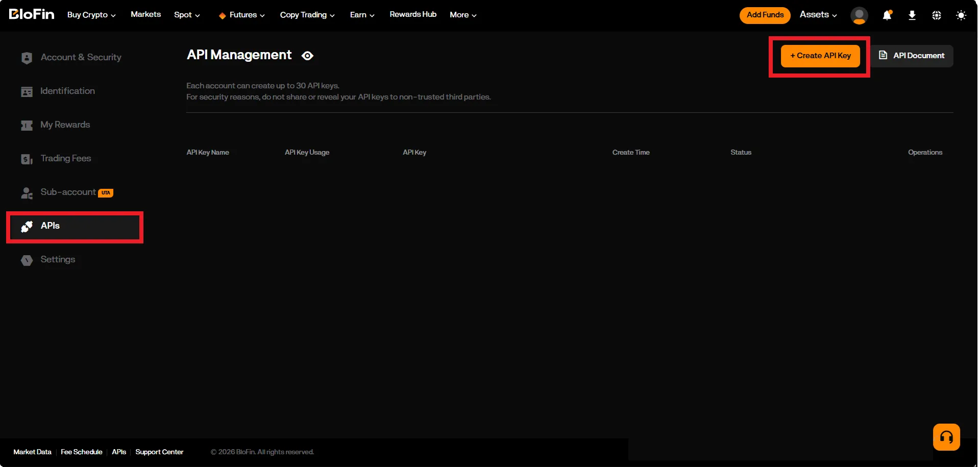Viewport: 980px width, 467px height.
Task: Click the Create Time column header
Action: (631, 152)
